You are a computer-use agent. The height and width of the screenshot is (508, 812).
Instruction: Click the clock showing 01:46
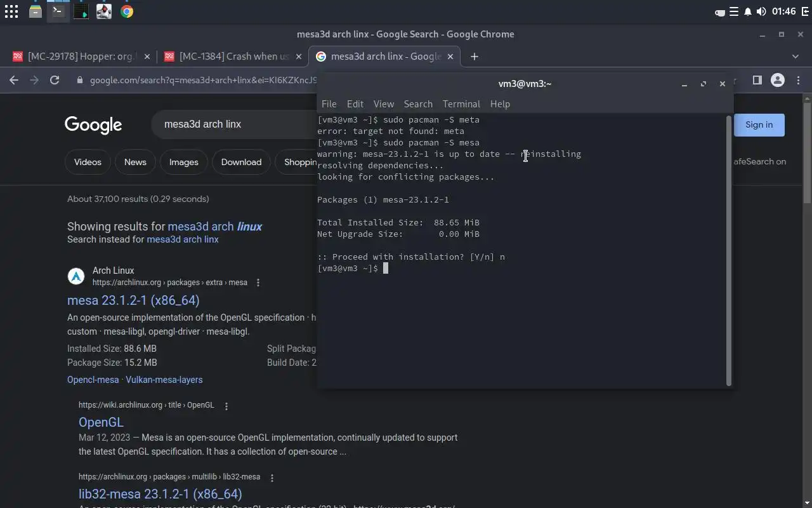[x=784, y=11]
